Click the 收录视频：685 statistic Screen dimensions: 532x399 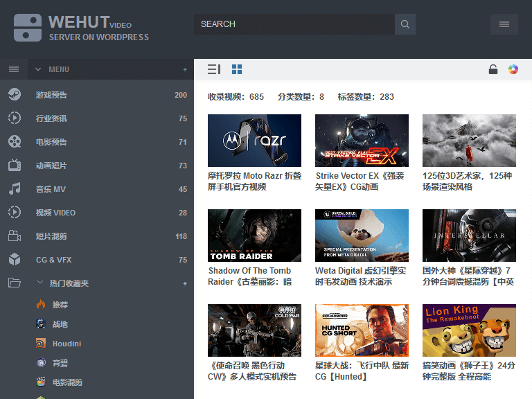click(x=236, y=97)
